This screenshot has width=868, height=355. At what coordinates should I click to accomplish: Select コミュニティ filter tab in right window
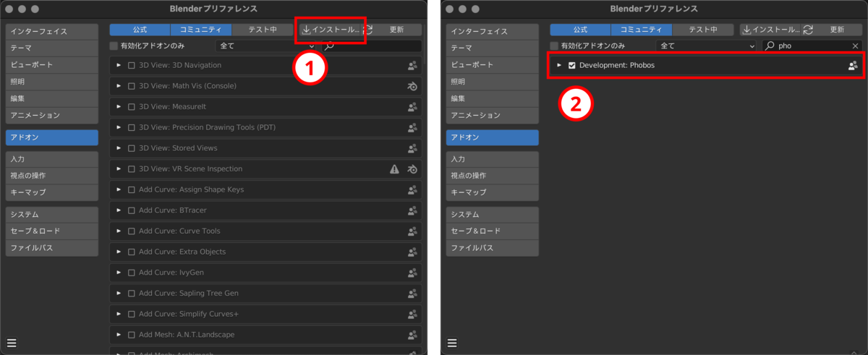pyautogui.click(x=642, y=30)
